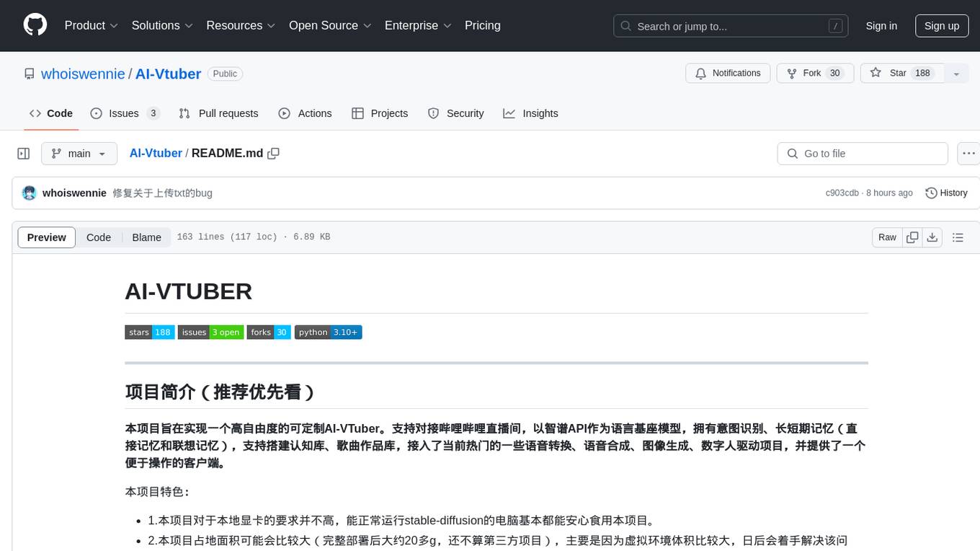Image resolution: width=980 pixels, height=551 pixels.
Task: Click the forks 30 badge
Action: 269,332
